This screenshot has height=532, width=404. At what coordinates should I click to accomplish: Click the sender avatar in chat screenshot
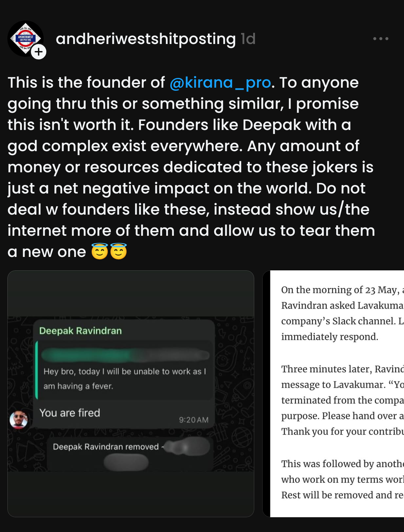click(x=19, y=419)
